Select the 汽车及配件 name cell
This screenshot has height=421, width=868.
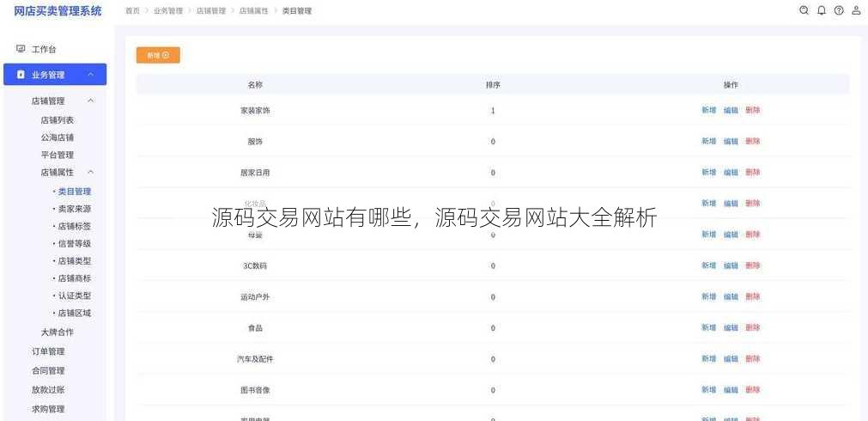255,359
